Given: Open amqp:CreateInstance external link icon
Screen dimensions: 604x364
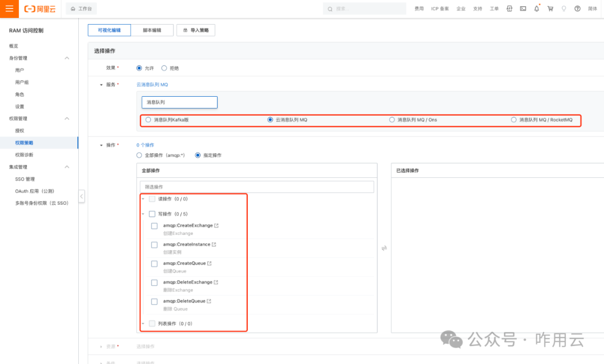Looking at the screenshot, I should tap(214, 244).
